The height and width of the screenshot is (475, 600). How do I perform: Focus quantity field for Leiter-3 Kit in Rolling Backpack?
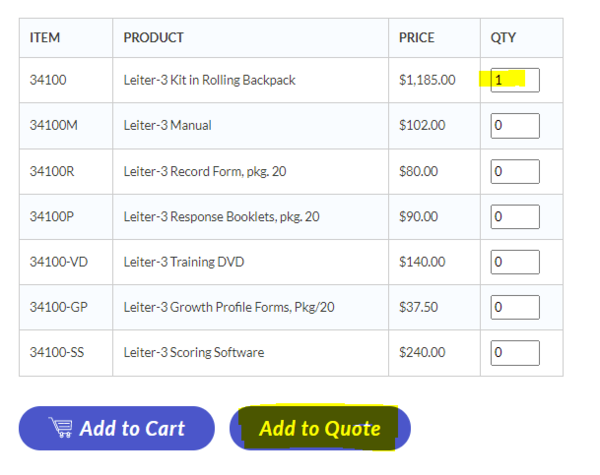(x=514, y=80)
